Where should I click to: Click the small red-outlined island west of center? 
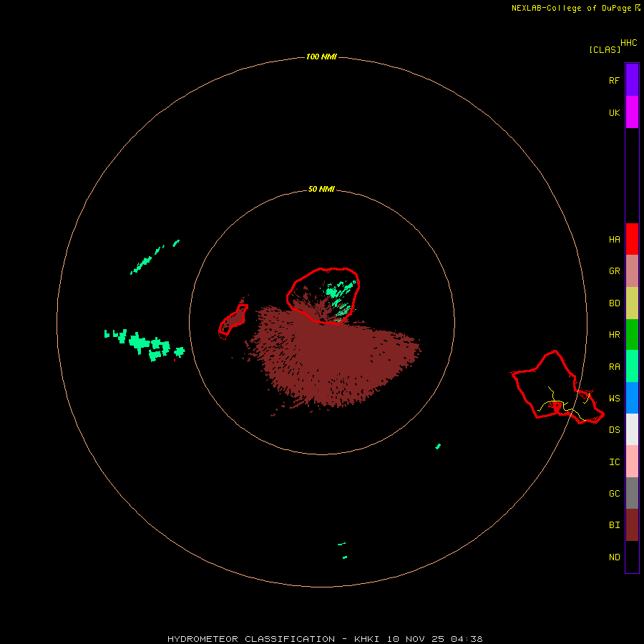pyautogui.click(x=233, y=321)
